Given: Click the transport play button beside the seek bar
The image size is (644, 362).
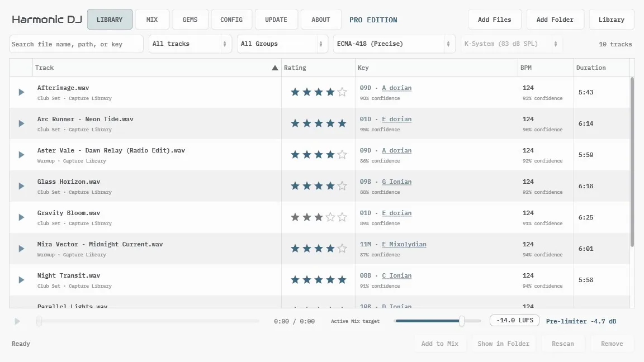Looking at the screenshot, I should click(x=17, y=321).
